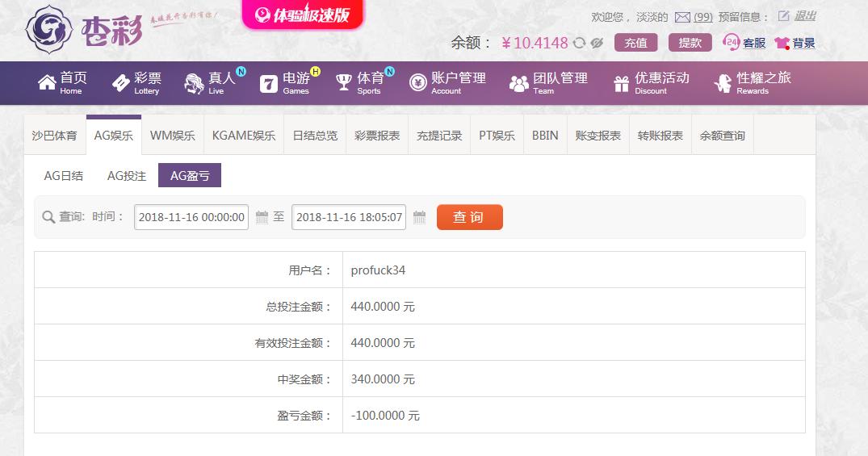
Task: Open the 余额查询 tab
Action: (723, 136)
